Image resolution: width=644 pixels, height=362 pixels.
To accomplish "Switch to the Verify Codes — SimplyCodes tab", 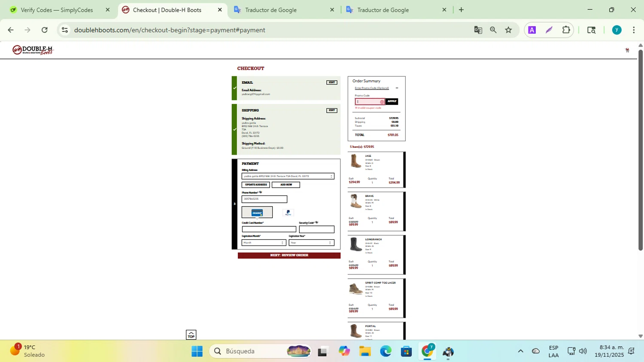I will point(57,10).
